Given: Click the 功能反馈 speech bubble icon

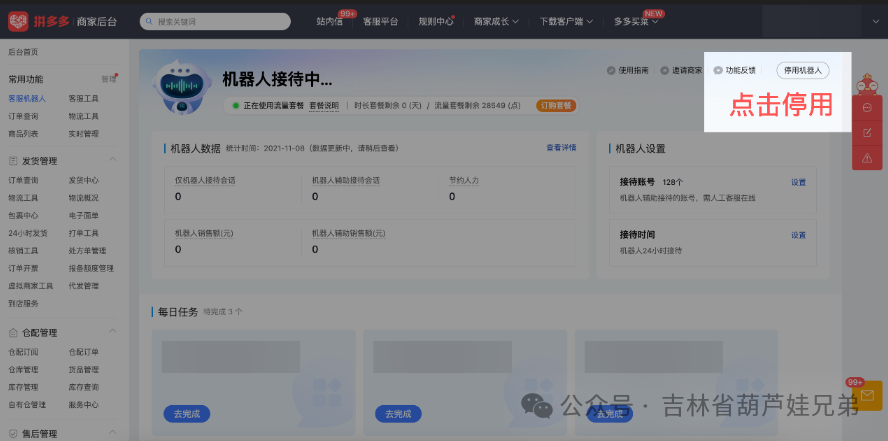Looking at the screenshot, I should pos(718,71).
